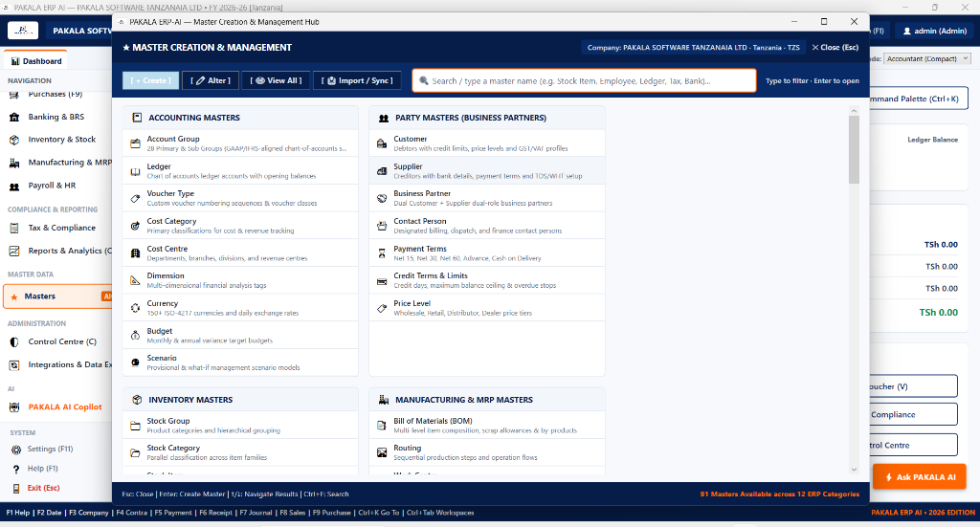The width and height of the screenshot is (980, 527).
Task: Open the Accountant (Compact) mode dropdown
Action: pyautogui.click(x=926, y=58)
